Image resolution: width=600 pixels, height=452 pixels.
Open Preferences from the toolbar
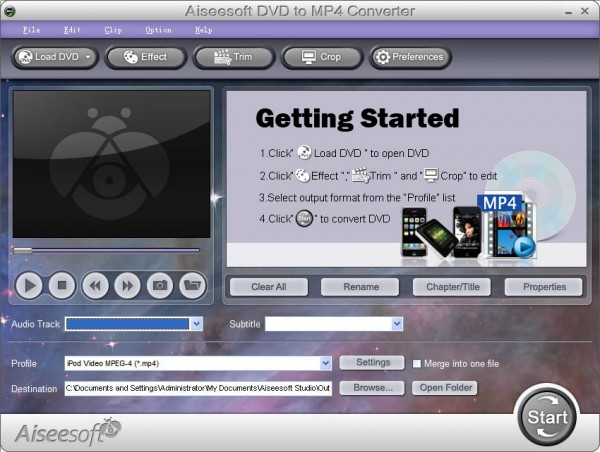click(408, 57)
